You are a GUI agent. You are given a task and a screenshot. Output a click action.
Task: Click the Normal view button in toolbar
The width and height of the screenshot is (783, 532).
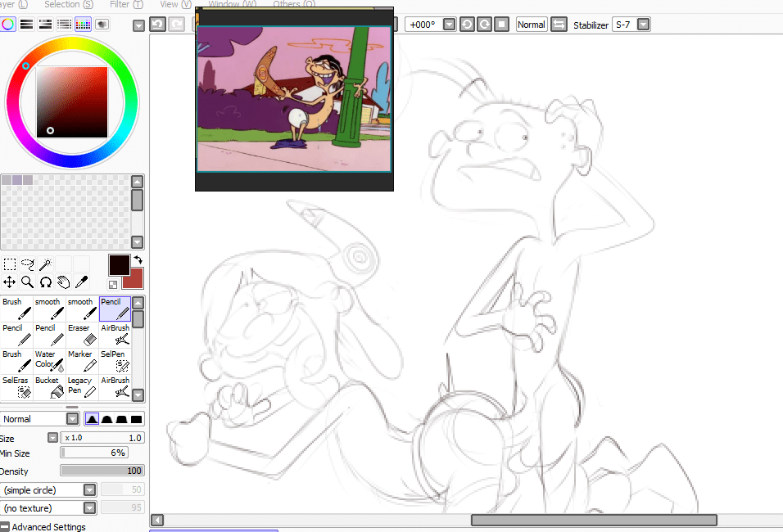pos(532,25)
